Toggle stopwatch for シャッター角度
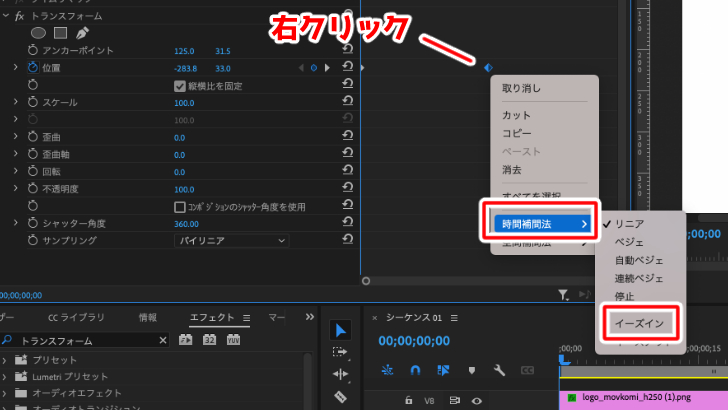728x410 pixels. click(32, 223)
